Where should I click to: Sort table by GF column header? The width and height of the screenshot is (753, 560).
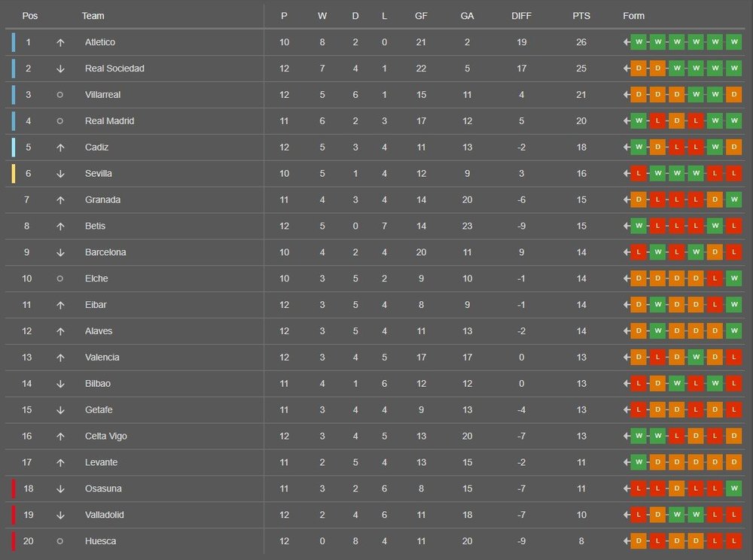421,16
